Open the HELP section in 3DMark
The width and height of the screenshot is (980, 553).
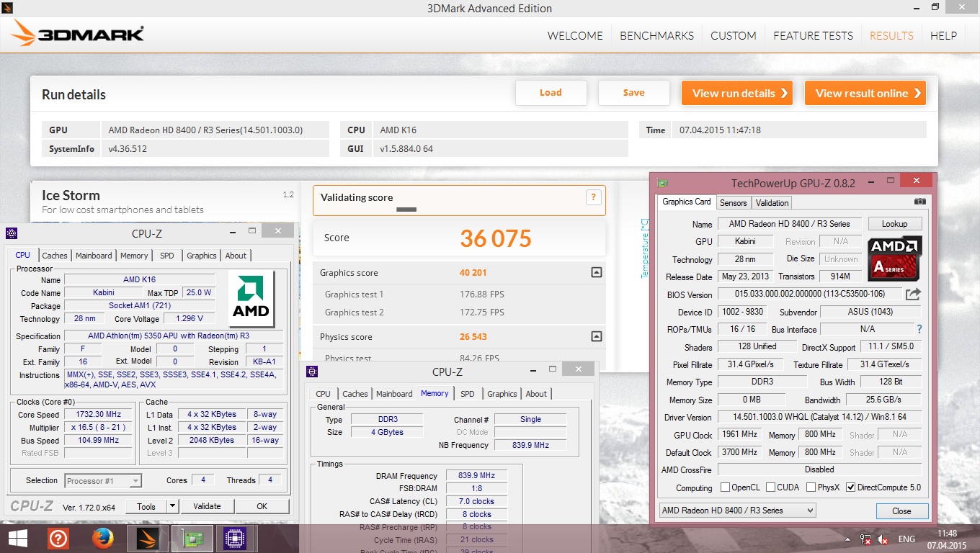pos(944,35)
